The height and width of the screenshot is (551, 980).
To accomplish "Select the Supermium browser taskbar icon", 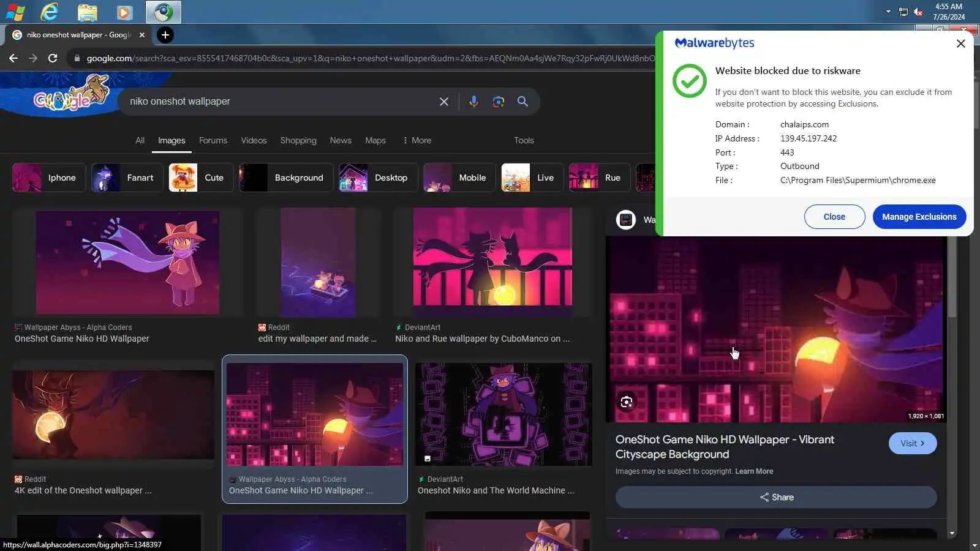I will [163, 12].
